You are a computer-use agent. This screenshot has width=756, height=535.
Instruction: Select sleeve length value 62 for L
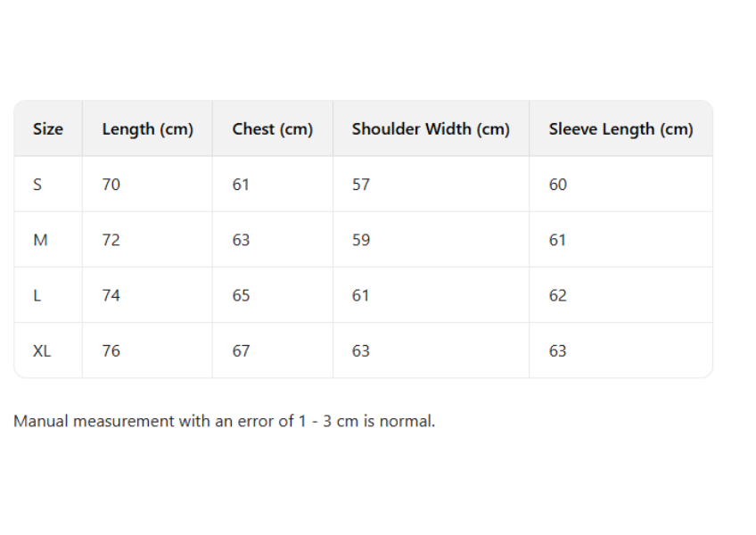(557, 295)
